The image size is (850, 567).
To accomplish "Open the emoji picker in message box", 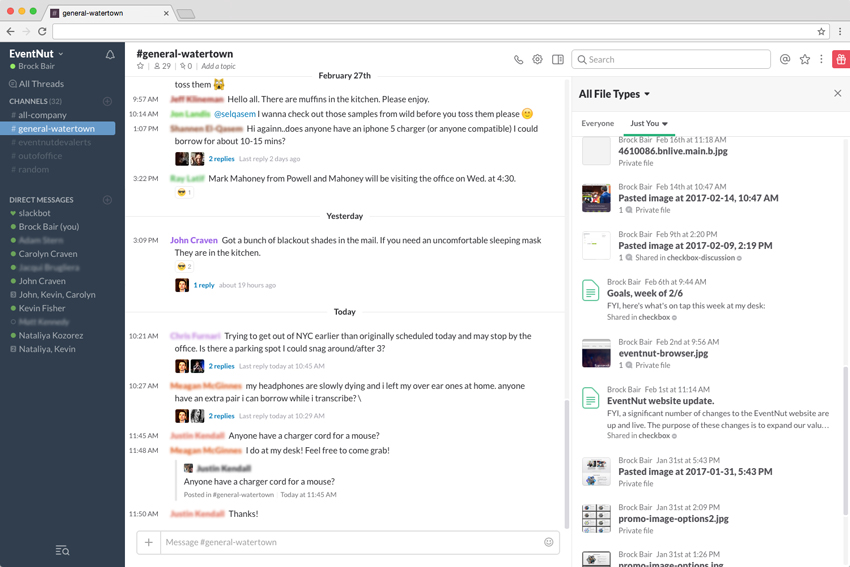I will 549,542.
